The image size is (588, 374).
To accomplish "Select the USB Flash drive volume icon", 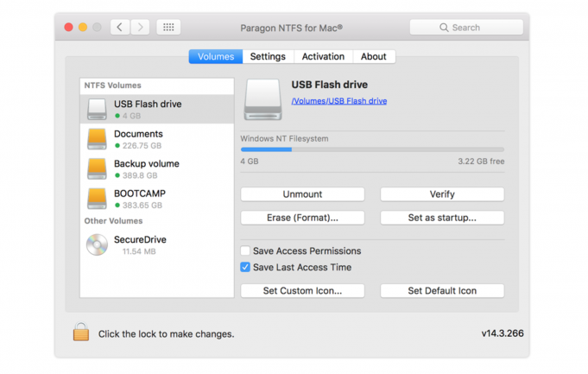I will (x=97, y=109).
